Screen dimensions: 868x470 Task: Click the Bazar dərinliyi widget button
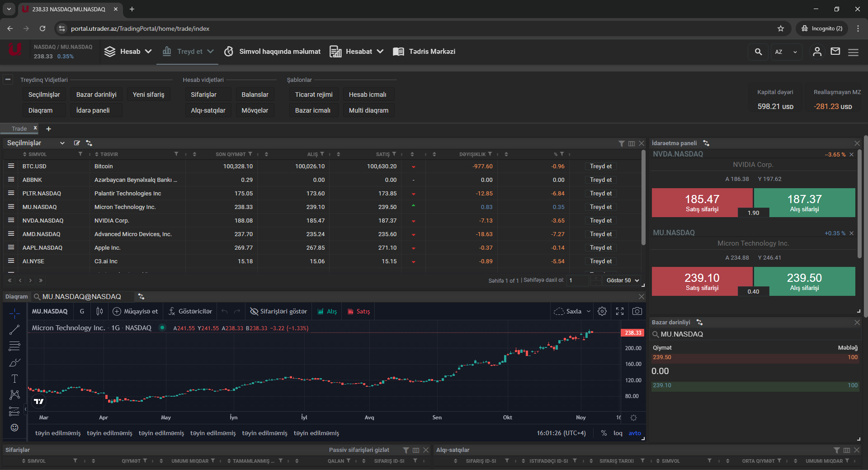(x=96, y=95)
